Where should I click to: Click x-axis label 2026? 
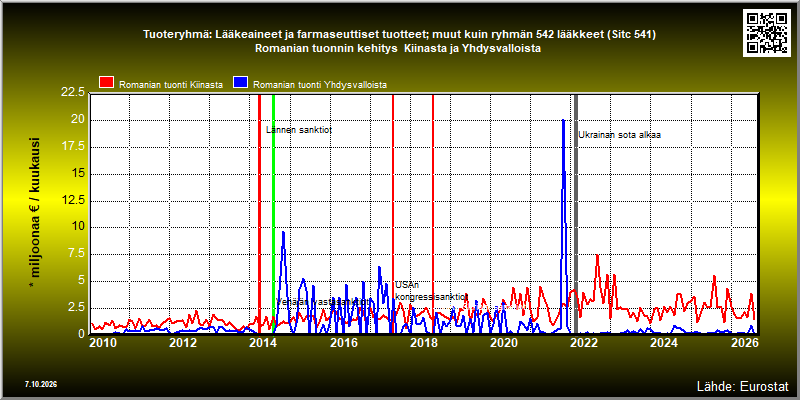(743, 342)
